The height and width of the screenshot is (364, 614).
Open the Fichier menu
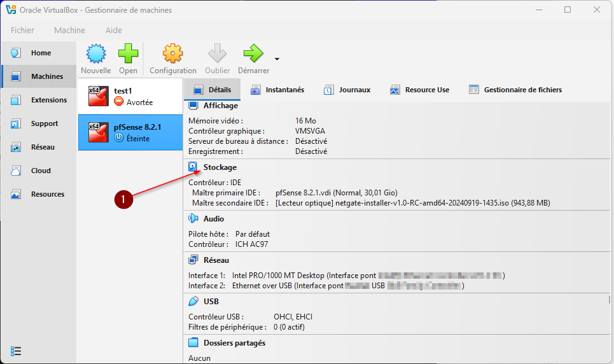tap(23, 30)
